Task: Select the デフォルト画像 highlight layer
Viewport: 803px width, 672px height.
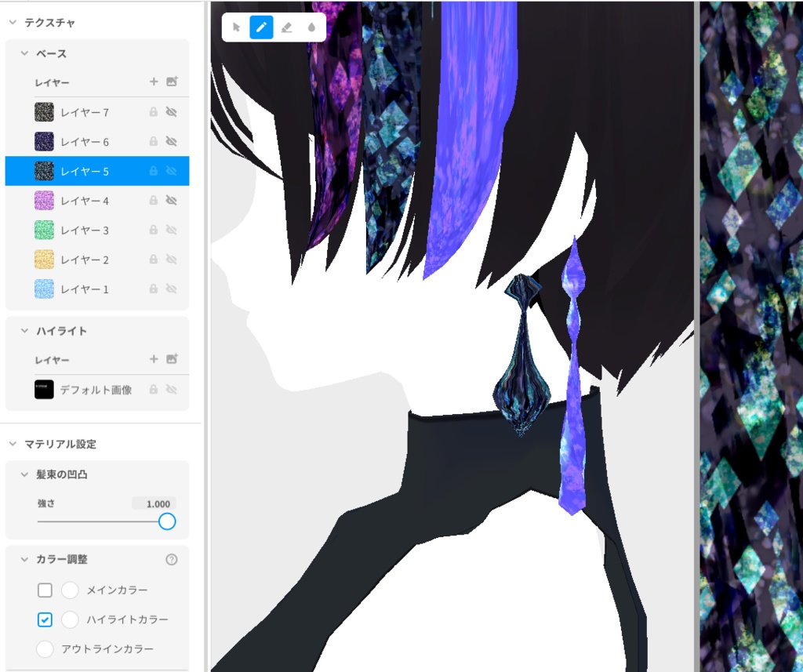Action: click(94, 389)
